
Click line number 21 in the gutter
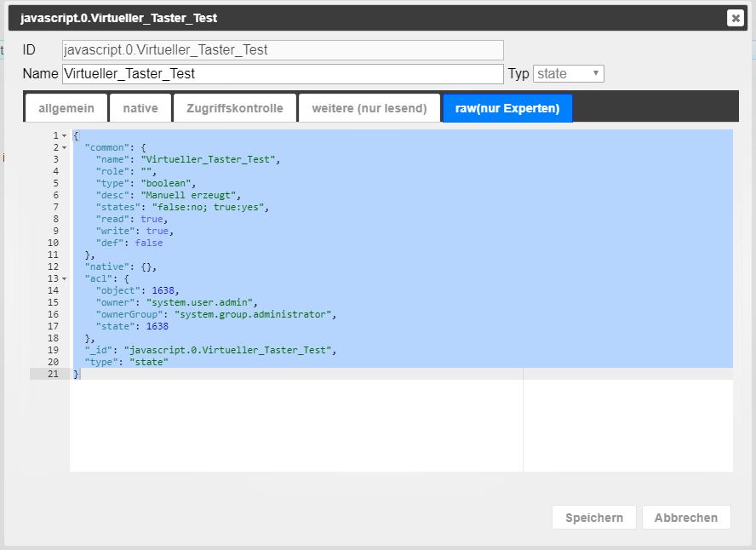(x=53, y=374)
